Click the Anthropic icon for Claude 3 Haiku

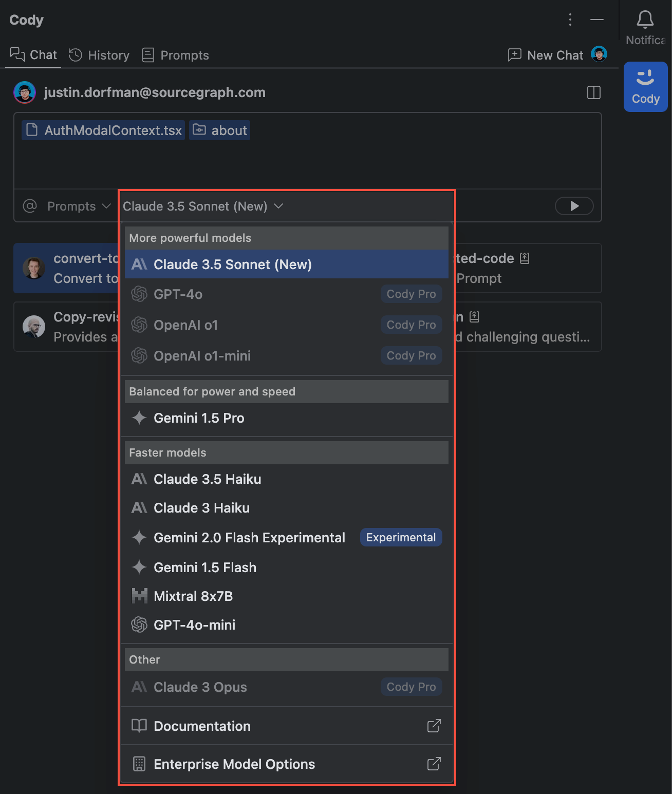tap(139, 507)
